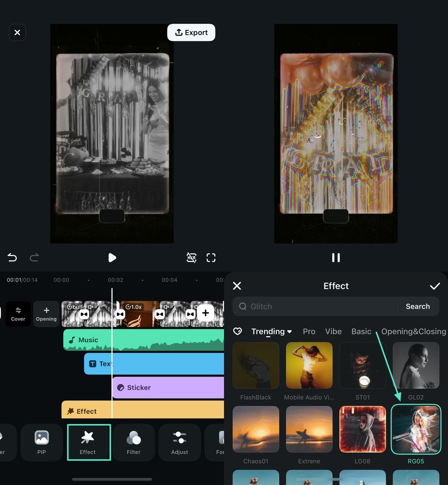Switch to the Basic tab
448x485 pixels.
361,332
